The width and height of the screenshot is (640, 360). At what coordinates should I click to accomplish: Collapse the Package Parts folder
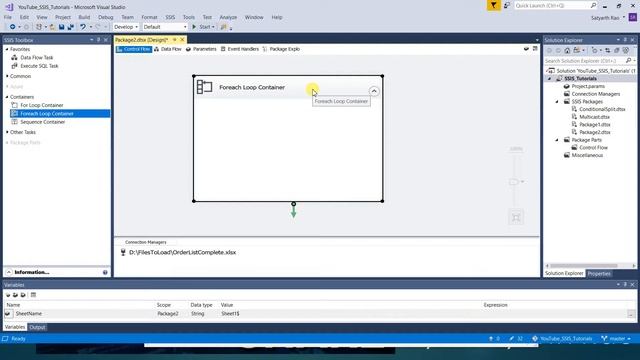pyautogui.click(x=557, y=140)
